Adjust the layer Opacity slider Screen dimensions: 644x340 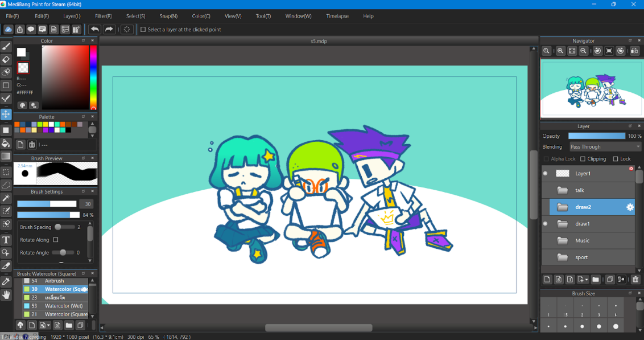tap(596, 136)
